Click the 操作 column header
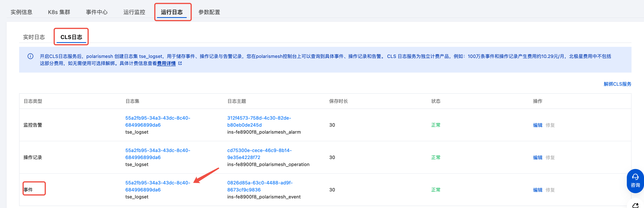The width and height of the screenshot is (644, 208). pyautogui.click(x=538, y=101)
